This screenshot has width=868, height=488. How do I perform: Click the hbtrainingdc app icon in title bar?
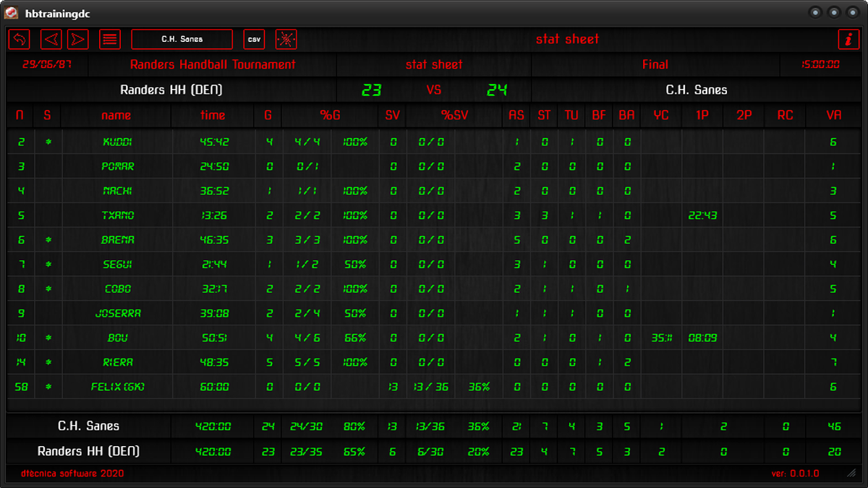pos(12,12)
